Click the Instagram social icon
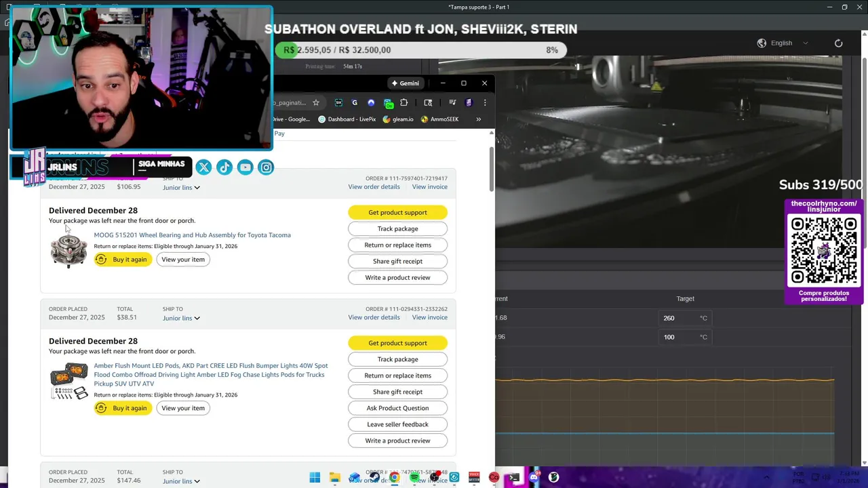Viewport: 868px width, 488px height. (x=267, y=167)
